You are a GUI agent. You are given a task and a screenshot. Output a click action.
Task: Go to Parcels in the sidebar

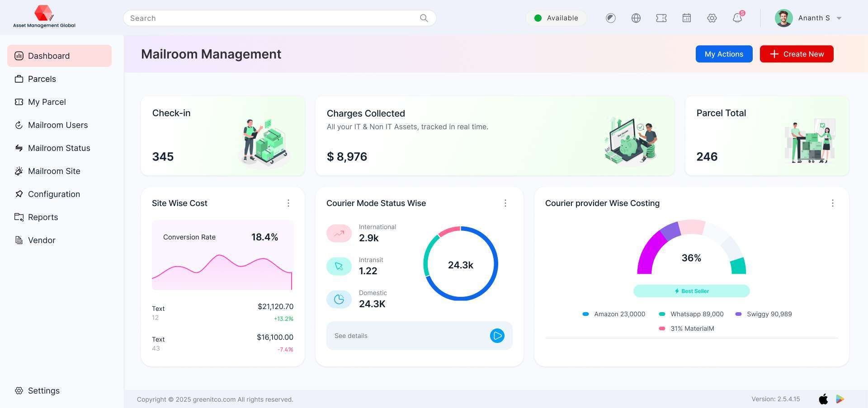click(42, 79)
